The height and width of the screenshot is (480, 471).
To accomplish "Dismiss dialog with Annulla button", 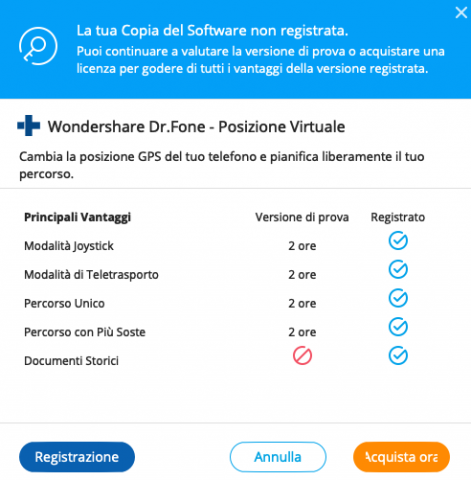I will pos(278,457).
